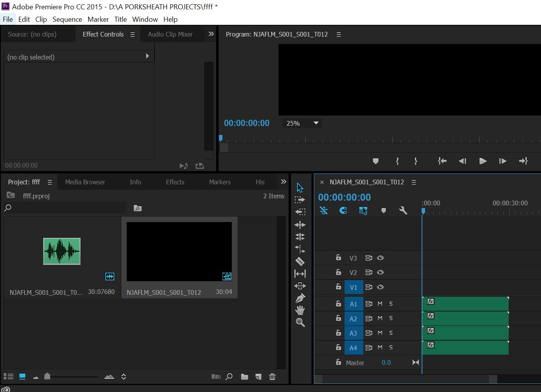Expand timeline arrow in Effect Controls

point(147,56)
